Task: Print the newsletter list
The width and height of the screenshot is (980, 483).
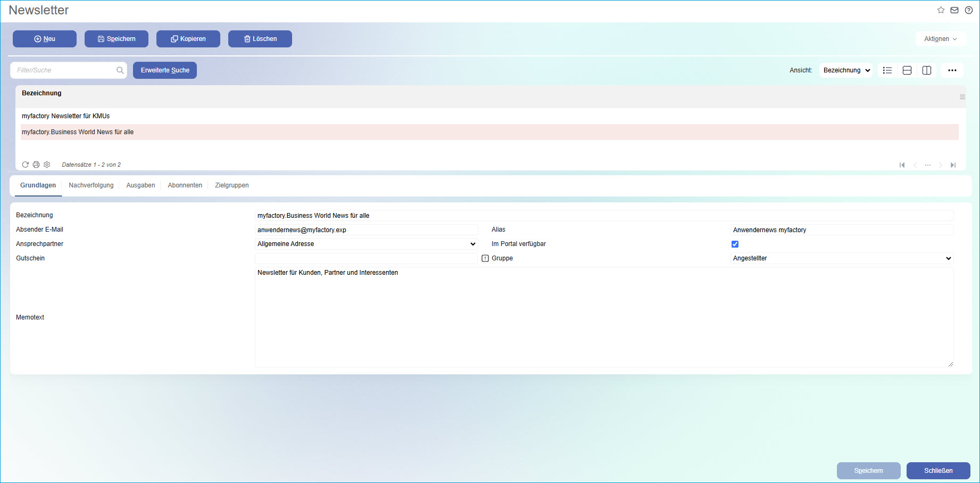Action: click(x=36, y=165)
